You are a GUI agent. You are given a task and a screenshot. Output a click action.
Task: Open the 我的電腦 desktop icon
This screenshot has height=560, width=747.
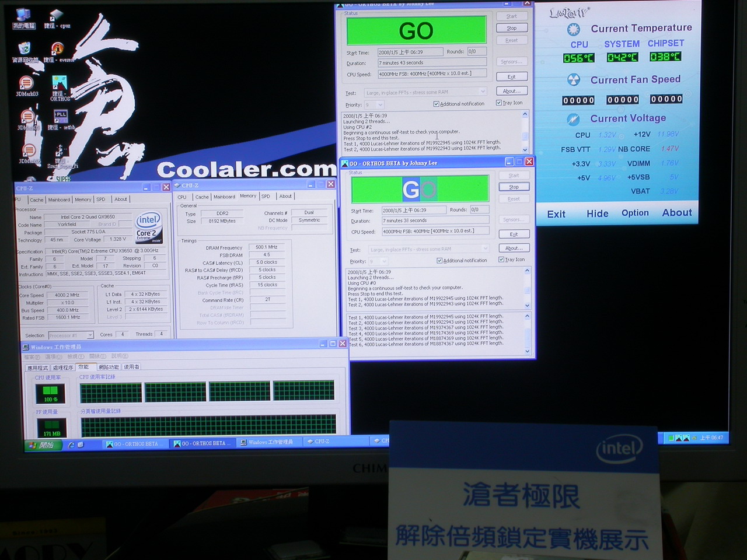tap(23, 18)
